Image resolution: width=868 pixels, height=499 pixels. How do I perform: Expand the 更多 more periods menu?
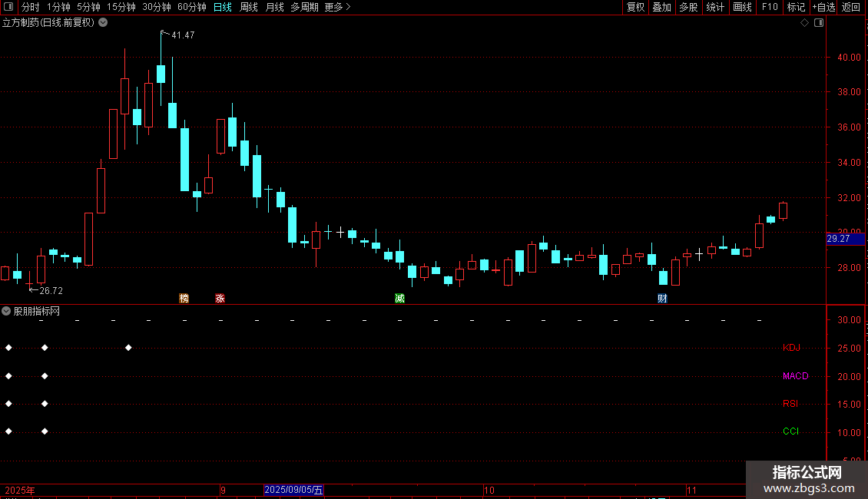click(x=338, y=7)
